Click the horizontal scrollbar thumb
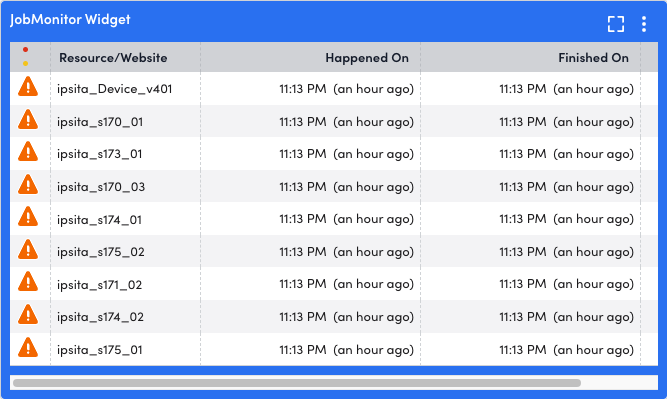Image resolution: width=667 pixels, height=399 pixels. [297, 383]
